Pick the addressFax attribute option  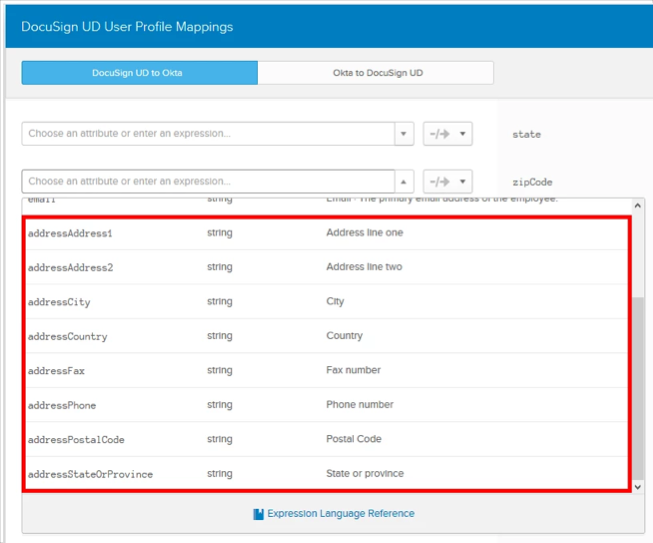pyautogui.click(x=56, y=371)
